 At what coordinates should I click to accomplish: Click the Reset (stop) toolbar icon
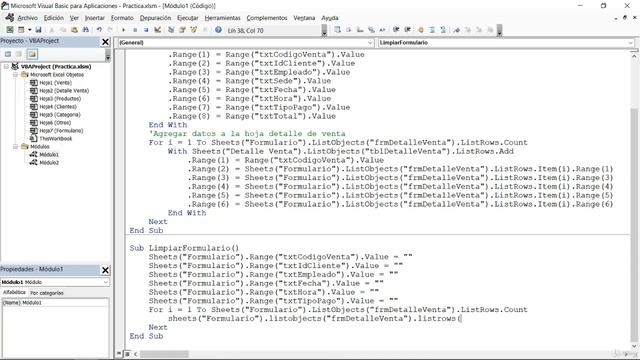coord(146,30)
